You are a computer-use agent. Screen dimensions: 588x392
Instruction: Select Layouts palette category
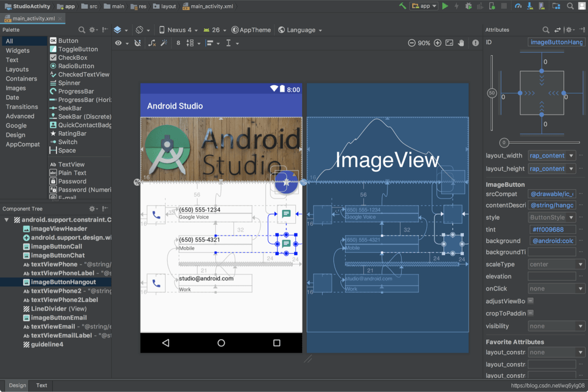[x=17, y=69]
